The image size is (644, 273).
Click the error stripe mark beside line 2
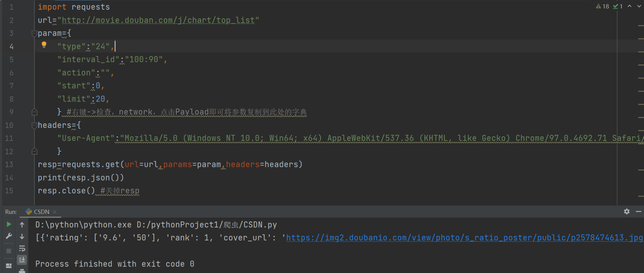point(641,25)
